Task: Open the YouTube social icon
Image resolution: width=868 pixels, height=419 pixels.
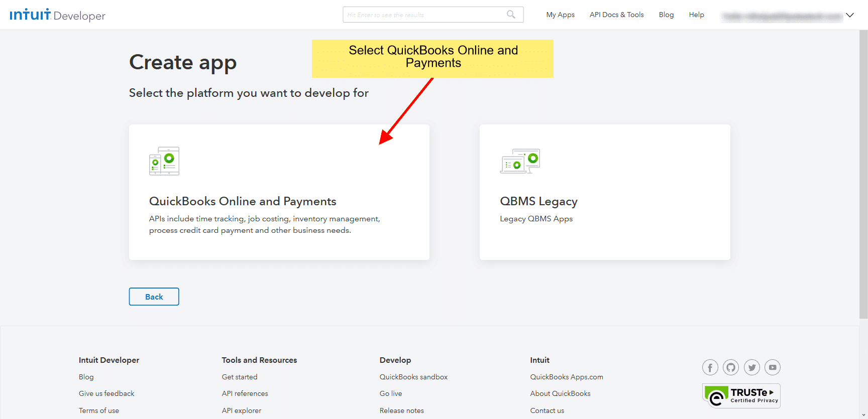Action: (773, 368)
